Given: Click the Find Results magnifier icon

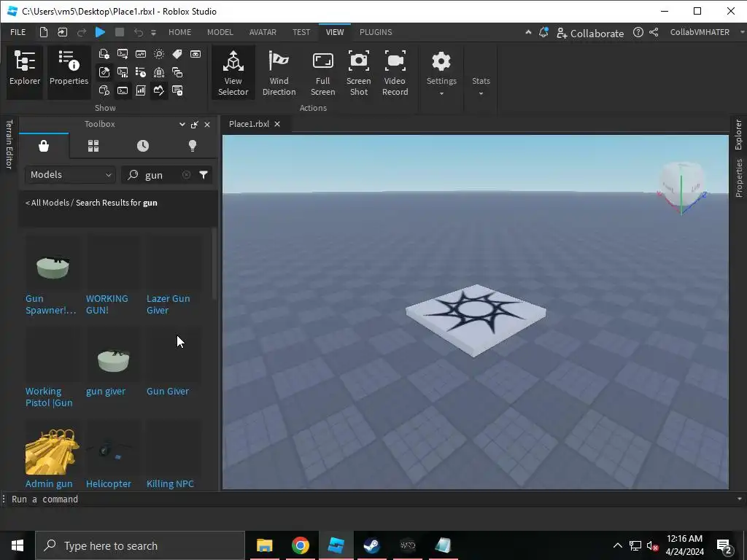Looking at the screenshot, I should [158, 54].
